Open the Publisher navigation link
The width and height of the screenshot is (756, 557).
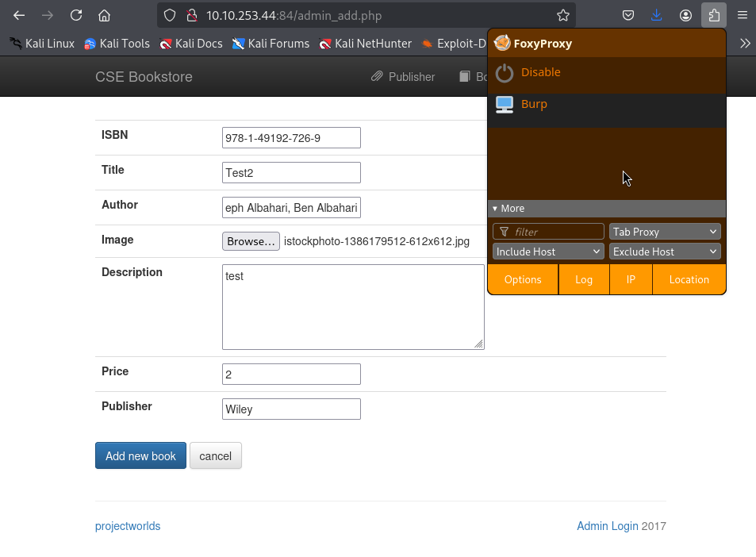[403, 77]
